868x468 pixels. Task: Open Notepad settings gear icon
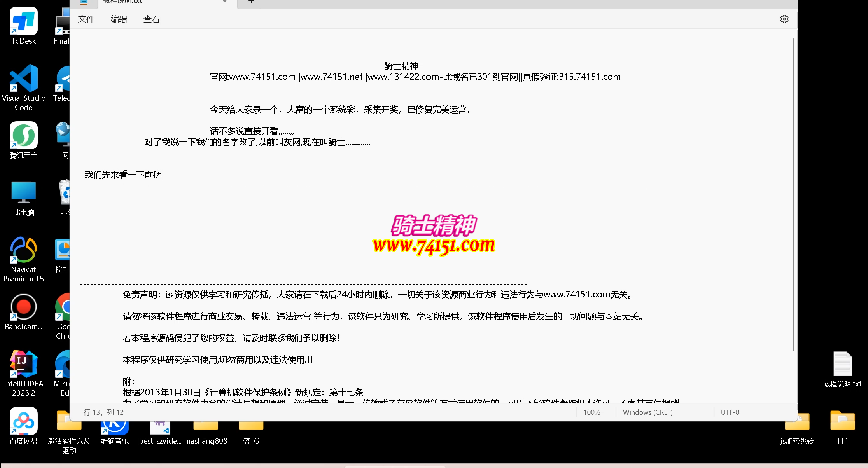784,19
